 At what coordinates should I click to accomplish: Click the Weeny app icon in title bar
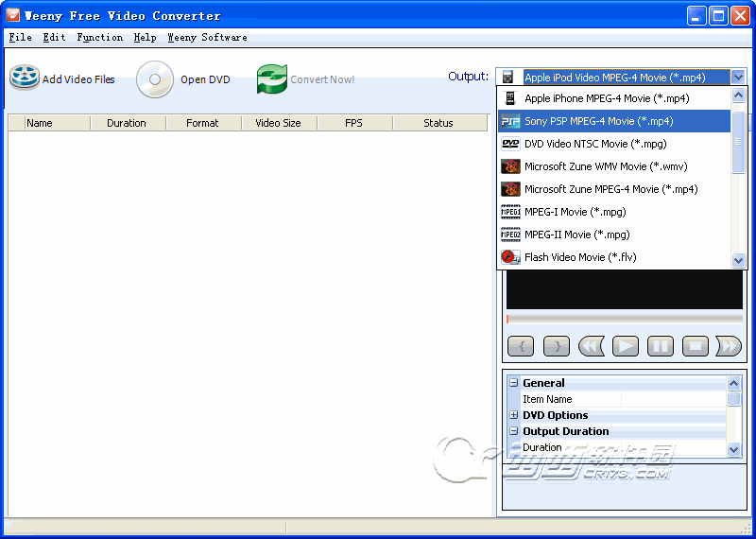coord(13,15)
